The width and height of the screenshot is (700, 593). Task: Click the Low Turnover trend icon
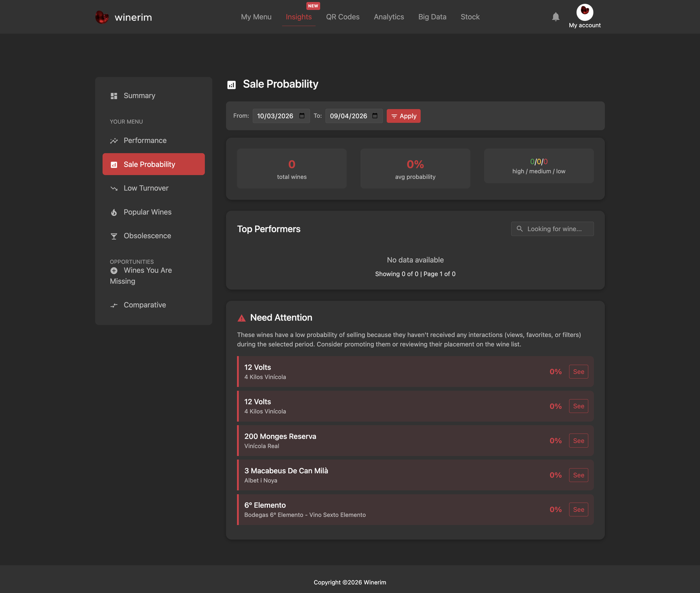click(x=114, y=188)
